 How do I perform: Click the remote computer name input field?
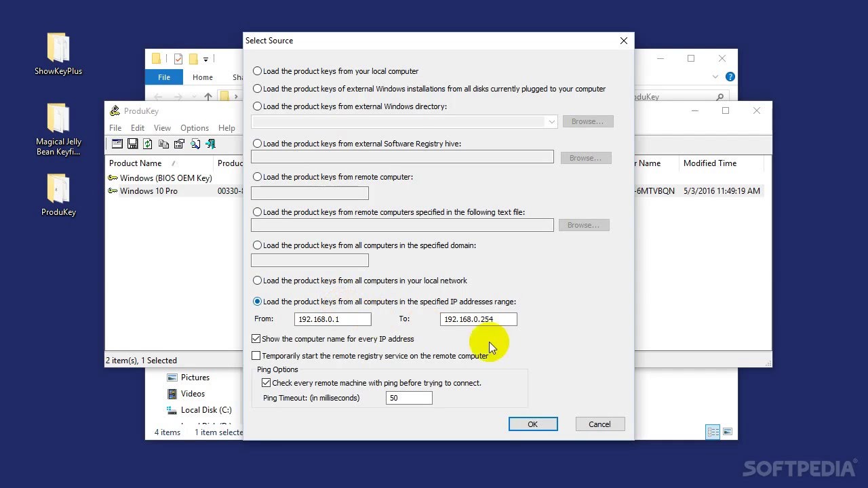point(310,193)
